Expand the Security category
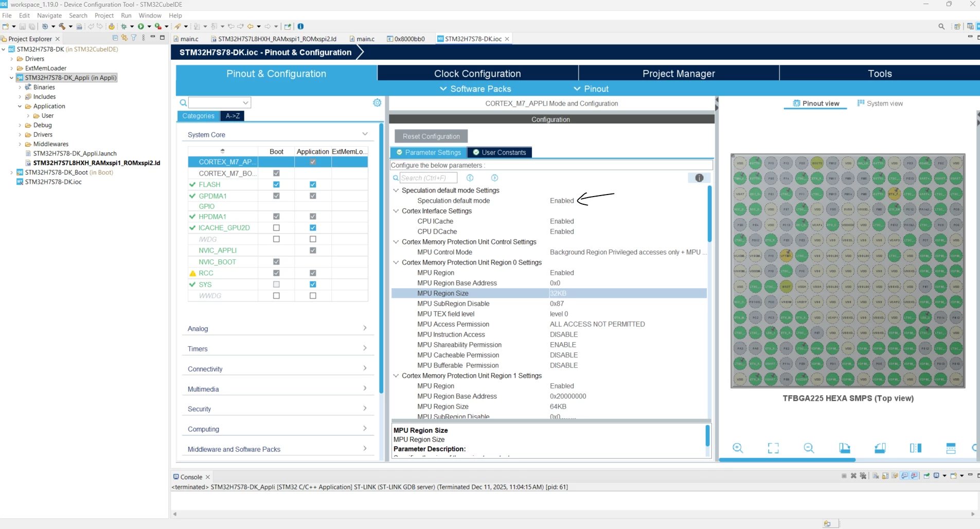 click(365, 409)
